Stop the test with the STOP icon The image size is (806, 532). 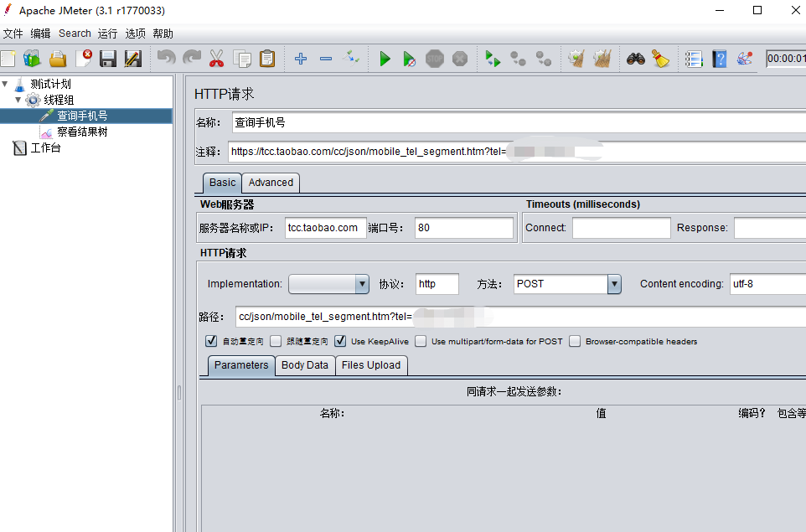pos(435,59)
